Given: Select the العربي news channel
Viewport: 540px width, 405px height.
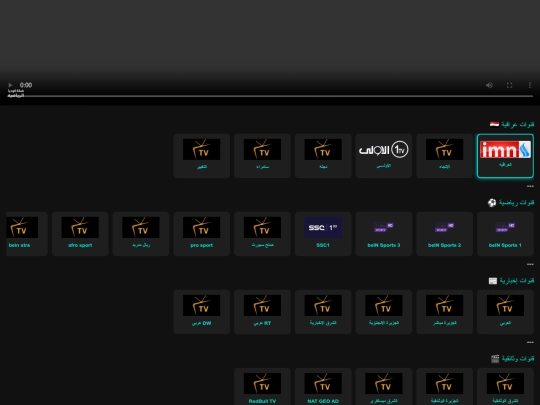Looking at the screenshot, I should point(505,312).
